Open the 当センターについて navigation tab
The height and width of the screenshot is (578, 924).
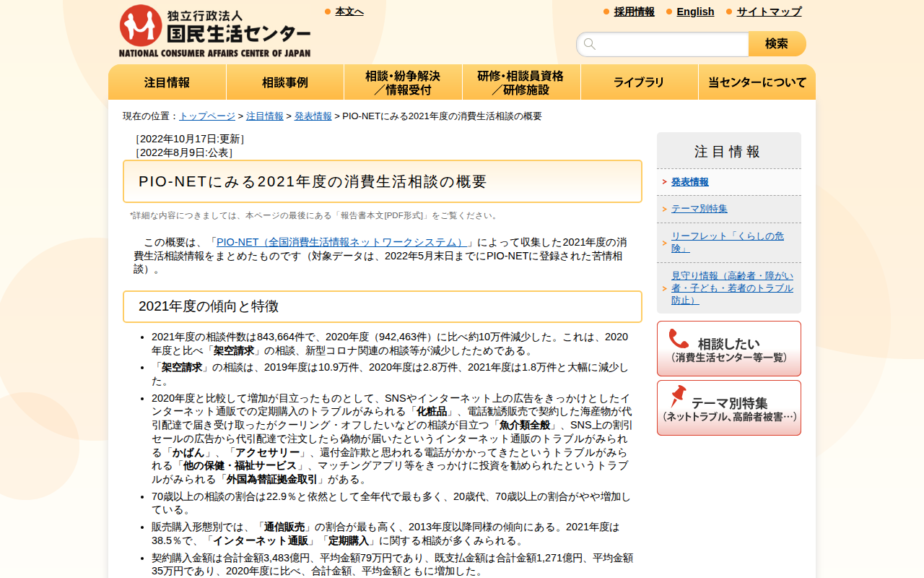pos(757,82)
